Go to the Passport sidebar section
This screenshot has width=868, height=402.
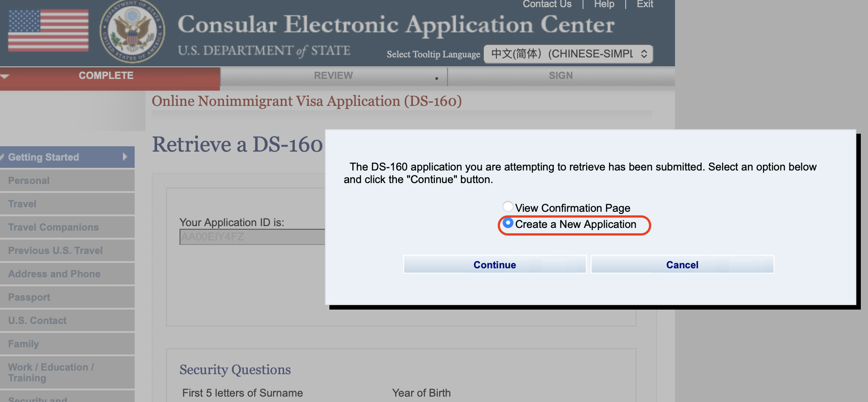pos(29,297)
